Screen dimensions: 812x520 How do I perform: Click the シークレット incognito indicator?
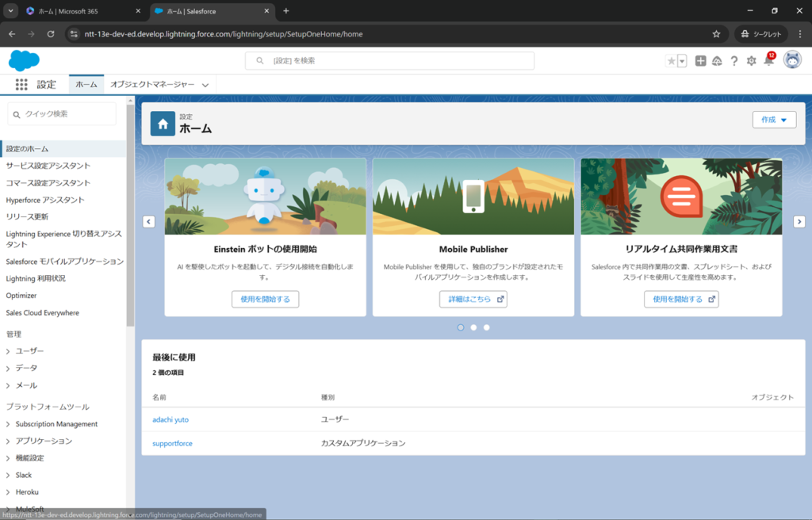760,34
